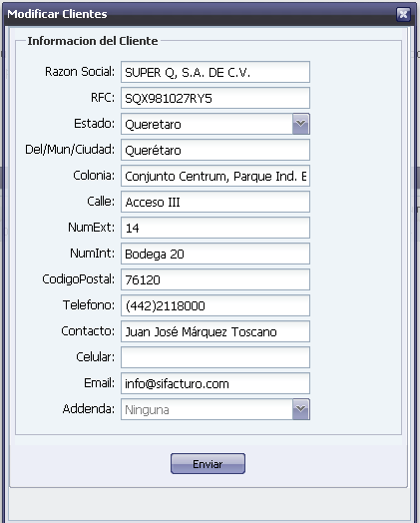Focus the Telefono input field
420x523 pixels.
pyautogui.click(x=215, y=305)
